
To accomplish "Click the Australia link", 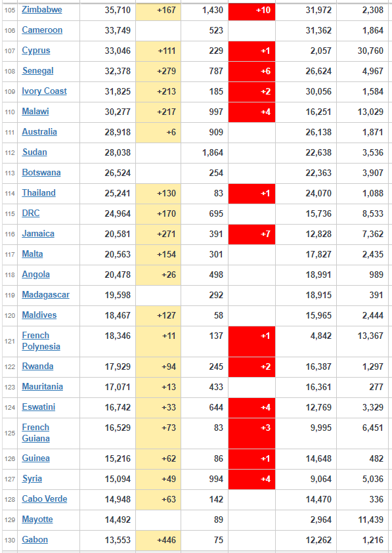I will point(39,132).
